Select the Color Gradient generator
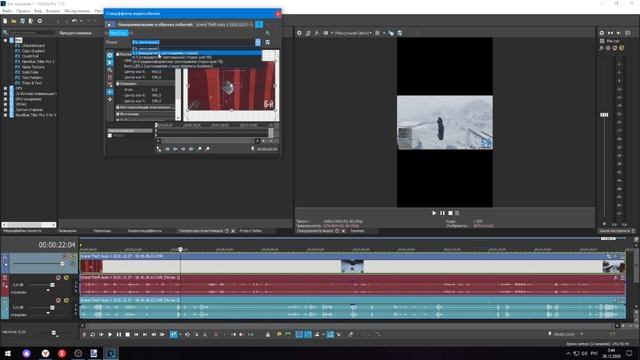 point(33,51)
